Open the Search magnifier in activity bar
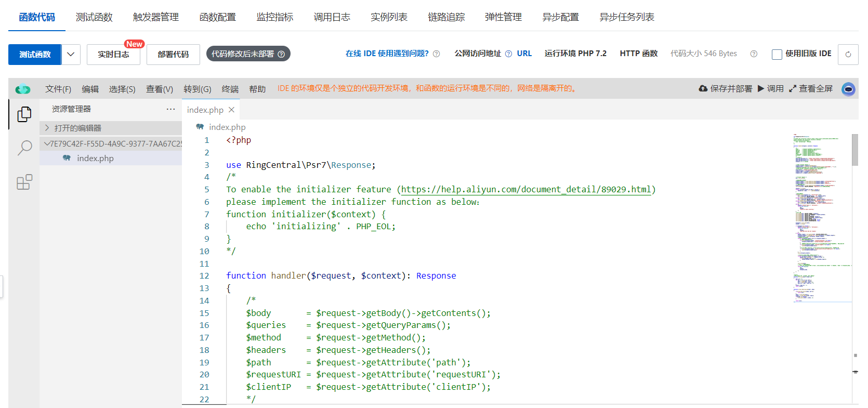Image resolution: width=868 pixels, height=408 pixels. (x=24, y=148)
